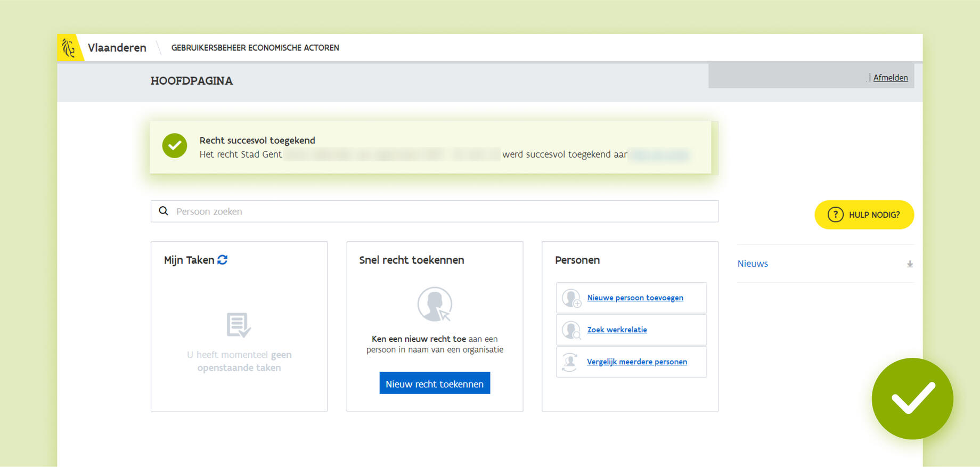Click the Hoofdpagina heading

pyautogui.click(x=192, y=81)
